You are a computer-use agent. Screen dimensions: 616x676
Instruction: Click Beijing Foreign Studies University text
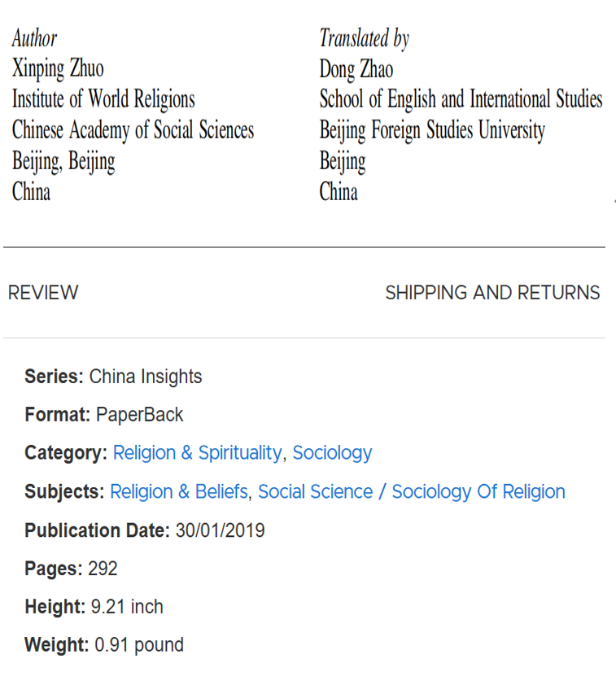pos(432,130)
